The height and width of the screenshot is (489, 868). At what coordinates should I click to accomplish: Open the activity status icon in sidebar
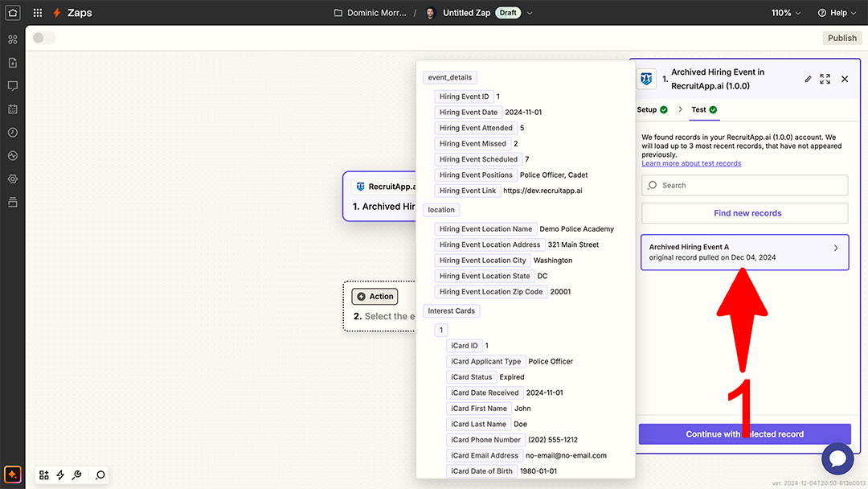13,155
